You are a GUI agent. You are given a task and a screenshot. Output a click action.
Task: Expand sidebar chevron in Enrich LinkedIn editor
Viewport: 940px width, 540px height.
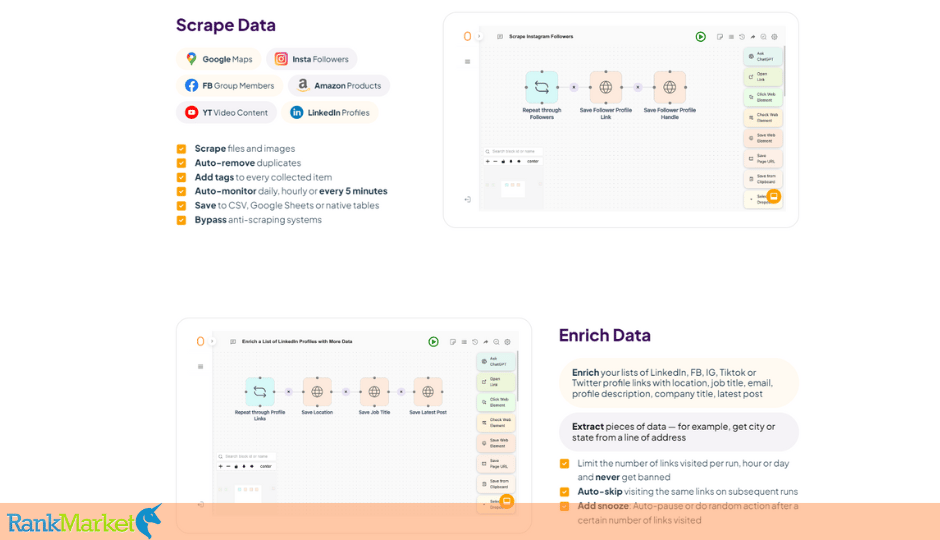[x=212, y=342]
